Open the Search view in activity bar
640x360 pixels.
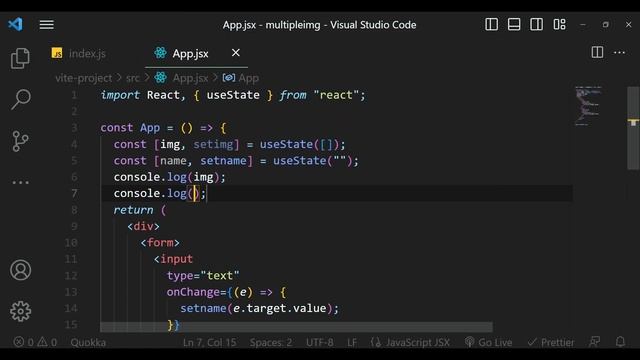(x=20, y=99)
